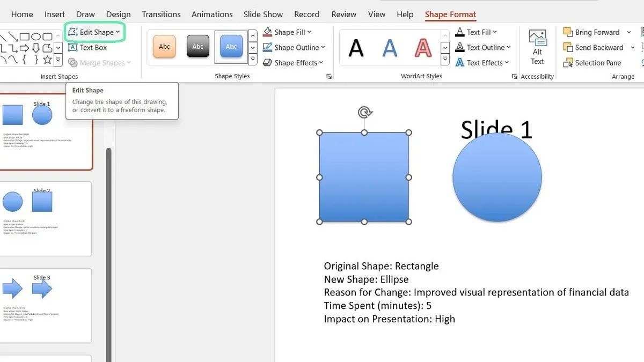This screenshot has width=644, height=362.
Task: Select the Curve line shape in gallery
Action: point(13,60)
